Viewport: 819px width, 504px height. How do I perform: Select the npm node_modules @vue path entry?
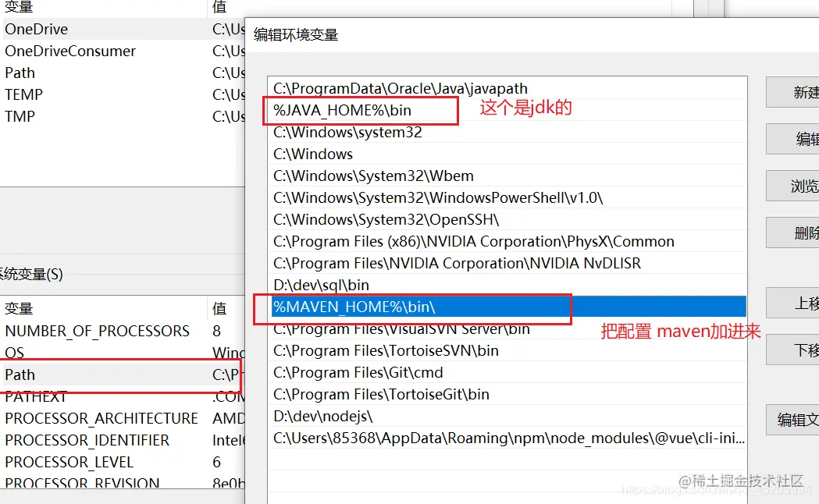(x=507, y=438)
